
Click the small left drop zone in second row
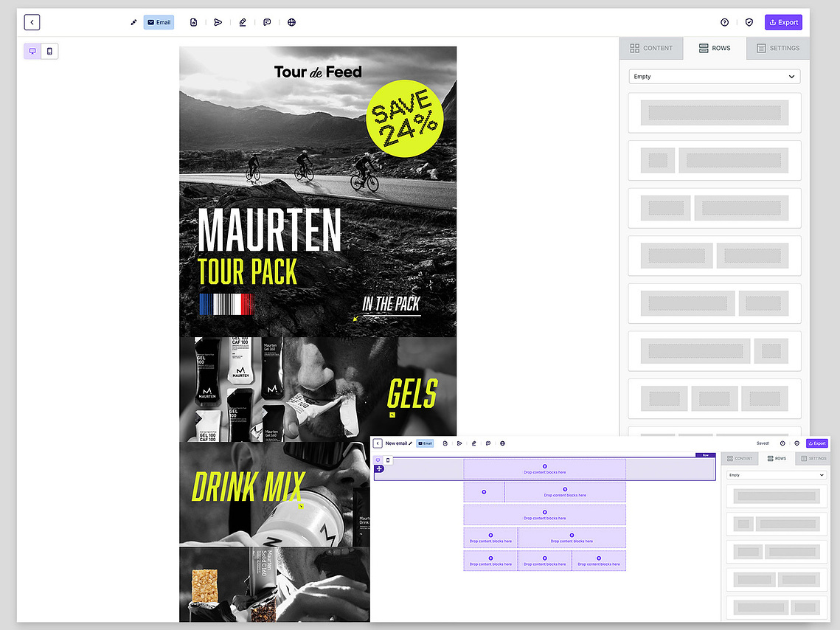484,492
